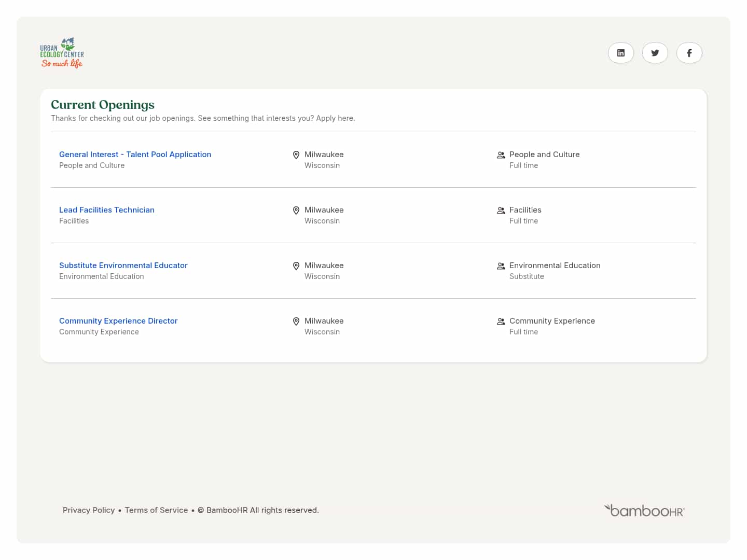Screen dimensions: 747x560
Task: Open the Facebook social icon
Action: click(689, 53)
